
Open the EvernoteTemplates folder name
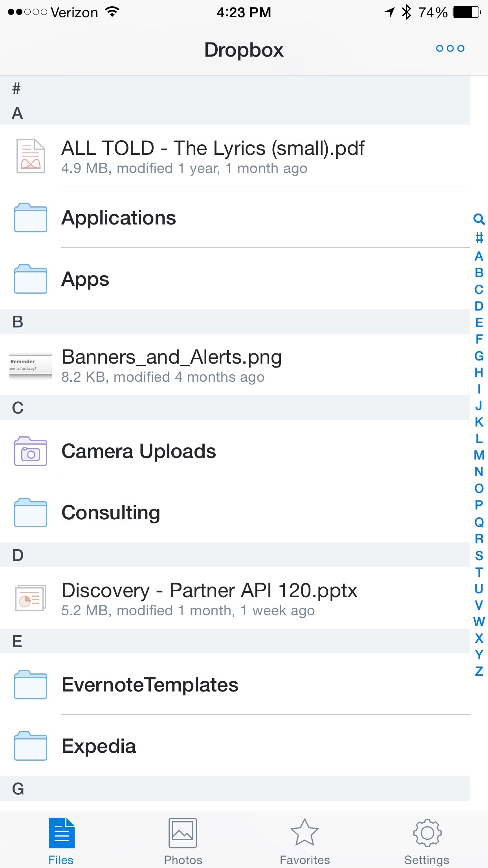pyautogui.click(x=150, y=685)
